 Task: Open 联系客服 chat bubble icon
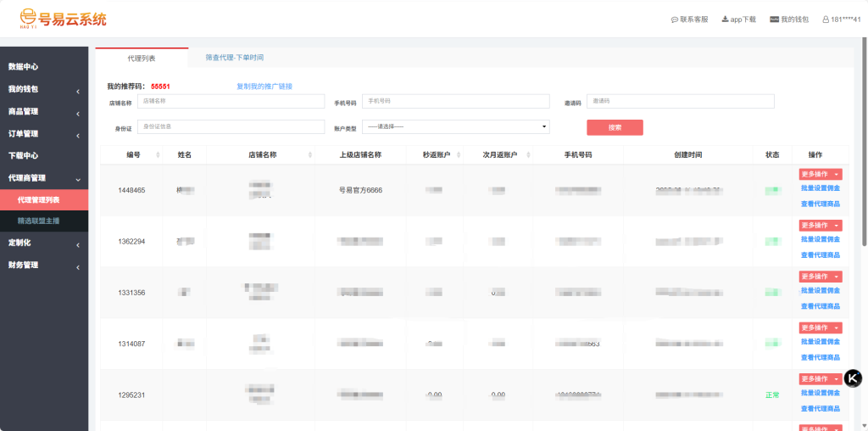coord(675,20)
